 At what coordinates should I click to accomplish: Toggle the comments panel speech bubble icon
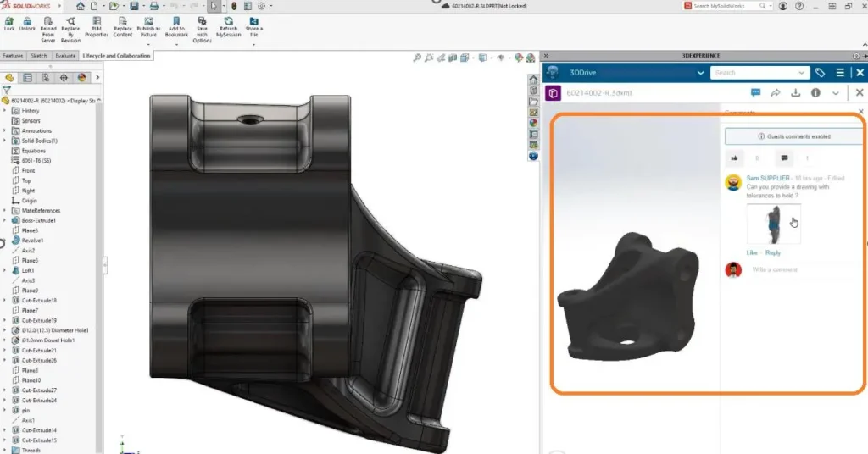pos(755,93)
